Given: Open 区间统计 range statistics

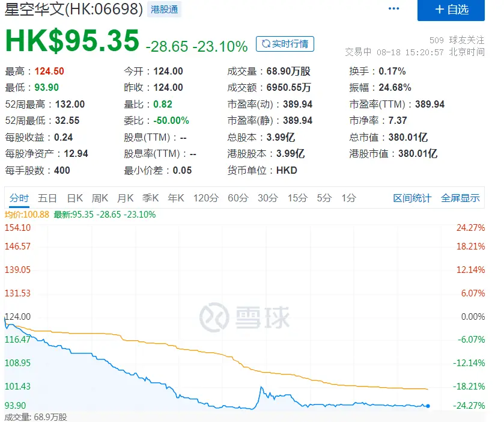Looking at the screenshot, I should click(412, 198).
